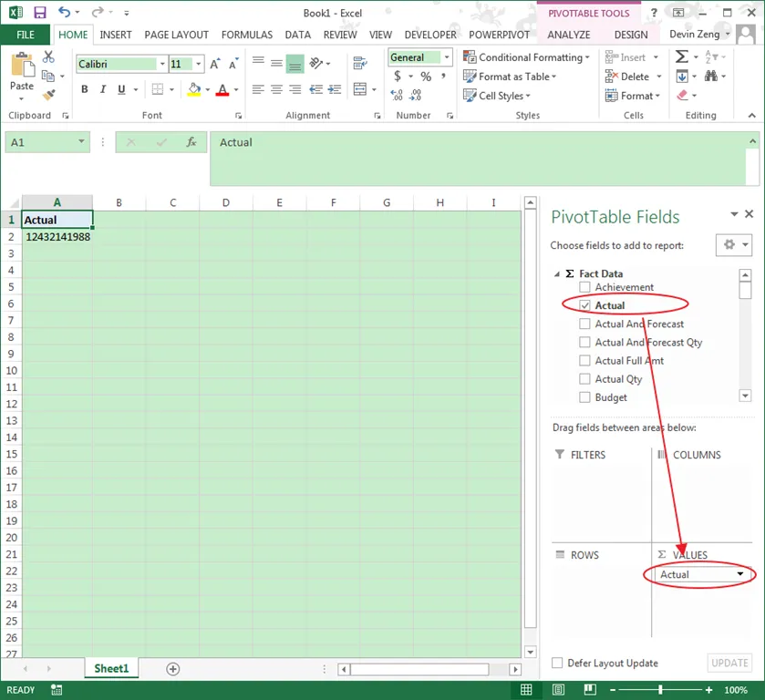Screen dimensions: 765x700
Task: Click the Clear eraser icon
Action: pyautogui.click(x=682, y=95)
